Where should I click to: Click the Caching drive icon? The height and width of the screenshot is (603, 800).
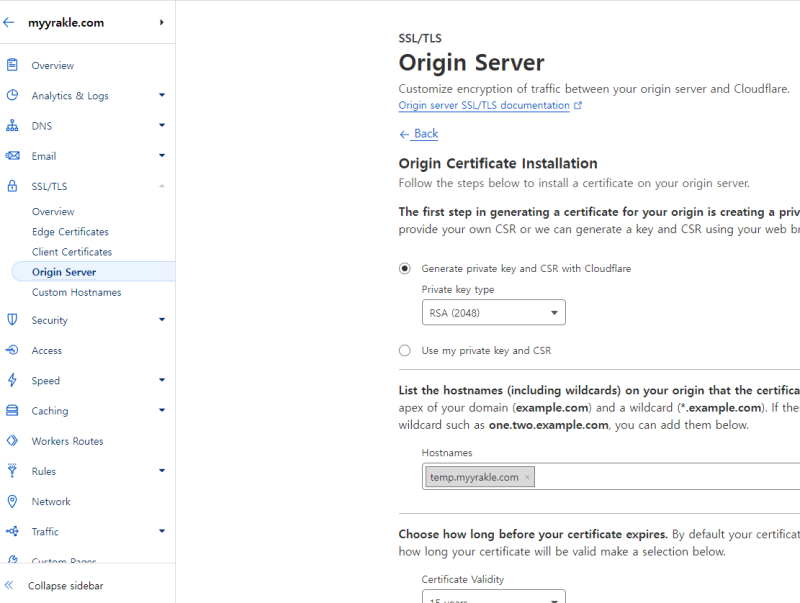pyautogui.click(x=12, y=411)
